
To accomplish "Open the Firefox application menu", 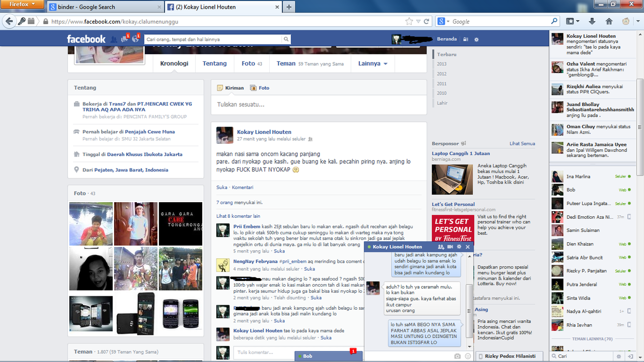I will [x=23, y=4].
